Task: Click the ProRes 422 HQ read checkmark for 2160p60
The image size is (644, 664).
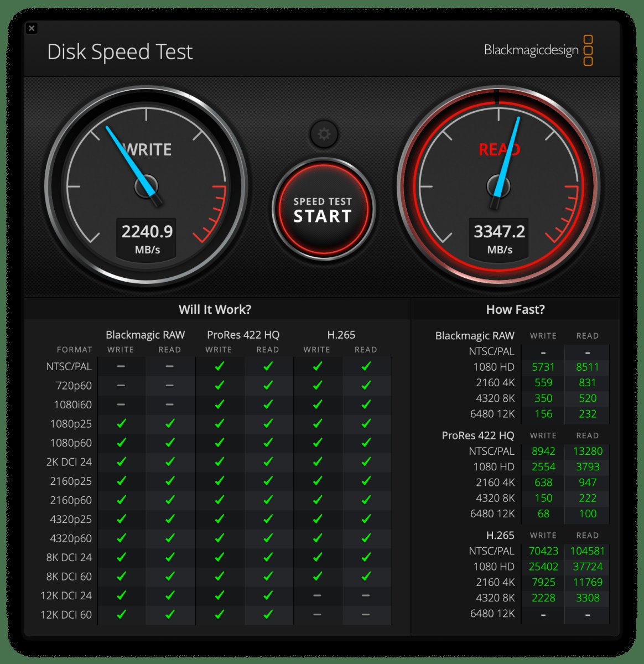Action: point(268,500)
